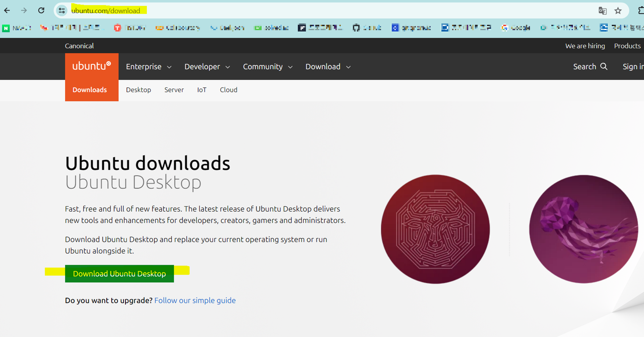Switch to the Server sub-navigation tab
Image resolution: width=644 pixels, height=337 pixels.
(174, 90)
